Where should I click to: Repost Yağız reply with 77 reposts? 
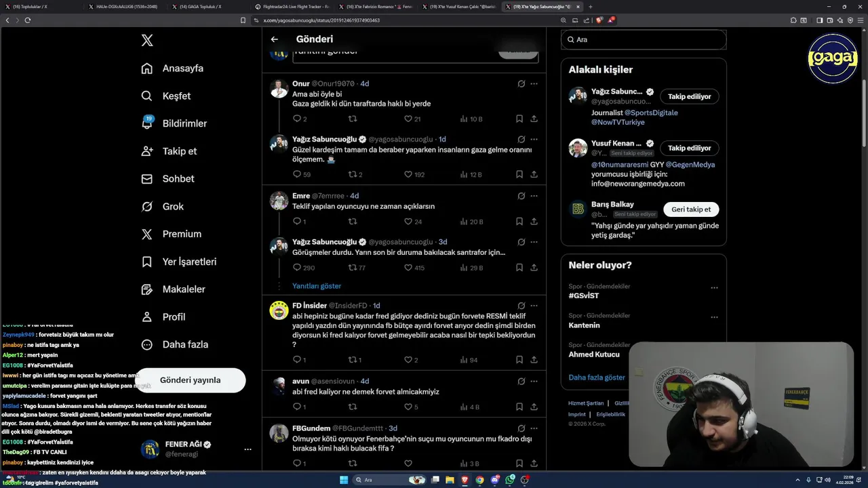point(357,268)
